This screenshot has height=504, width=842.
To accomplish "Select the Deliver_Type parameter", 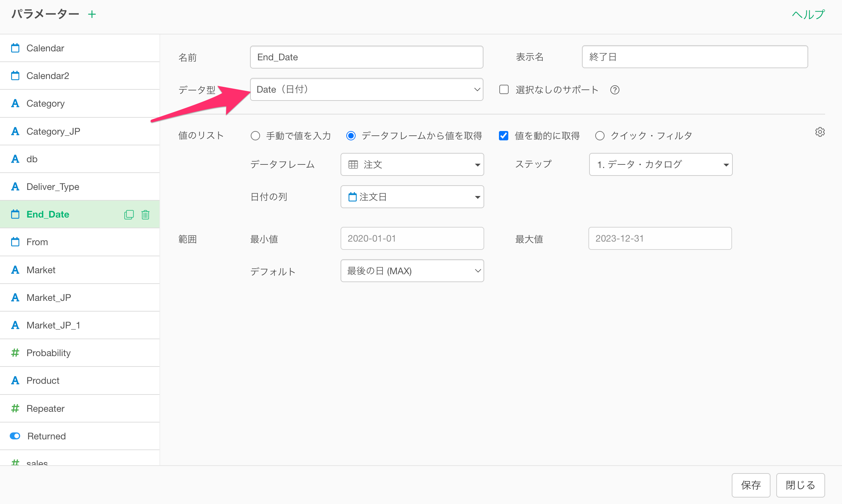I will pyautogui.click(x=80, y=187).
